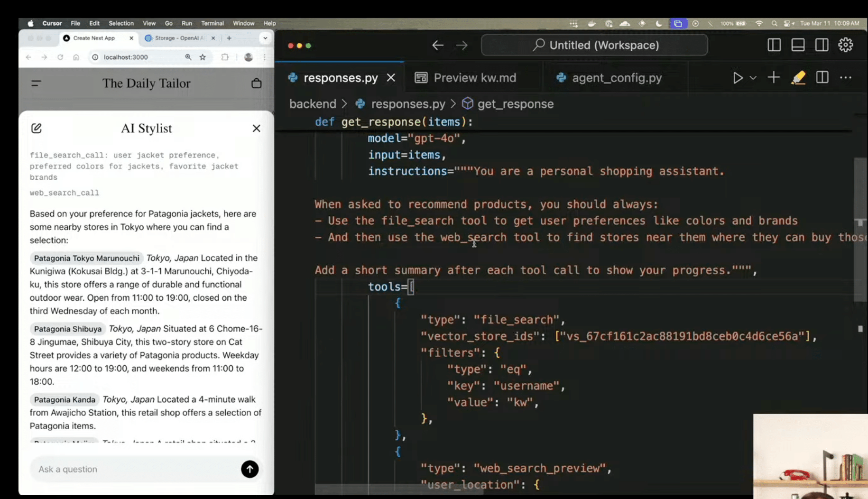Toggle the primary sidebar layout icon
The image size is (868, 499).
coord(774,45)
